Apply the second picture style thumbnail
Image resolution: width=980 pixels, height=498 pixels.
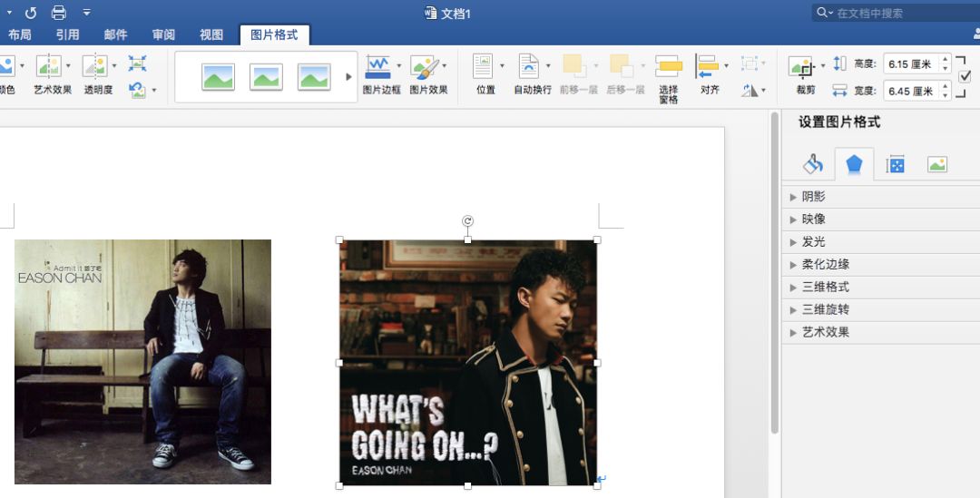pyautogui.click(x=266, y=77)
